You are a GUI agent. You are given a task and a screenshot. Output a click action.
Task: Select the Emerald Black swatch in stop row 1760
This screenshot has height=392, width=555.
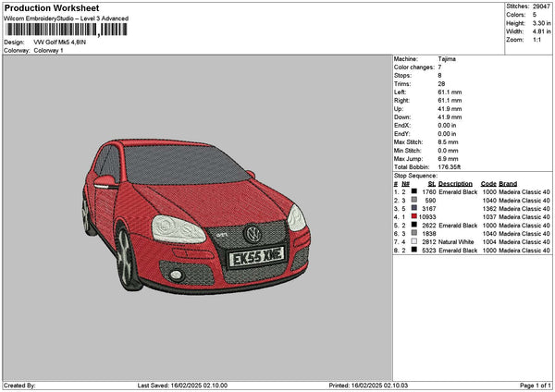coord(414,191)
